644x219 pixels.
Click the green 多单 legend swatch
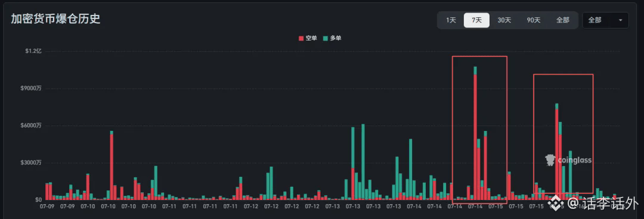[x=326, y=39]
